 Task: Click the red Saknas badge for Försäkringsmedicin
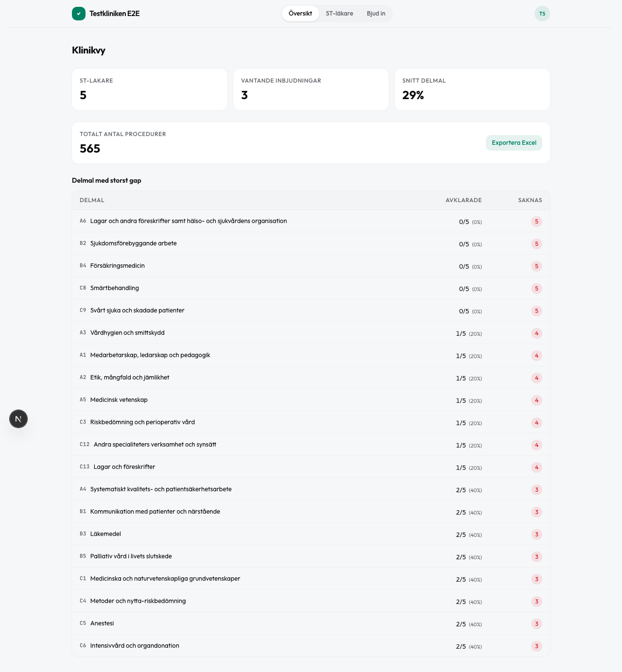[536, 266]
